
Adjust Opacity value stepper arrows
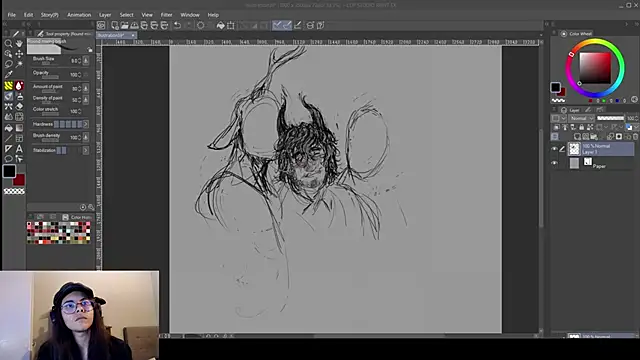pyautogui.click(x=79, y=75)
